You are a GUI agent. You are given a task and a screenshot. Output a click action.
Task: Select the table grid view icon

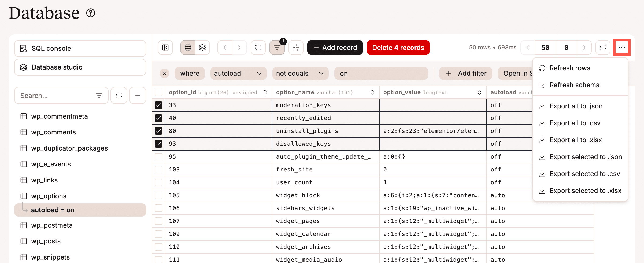[187, 47]
